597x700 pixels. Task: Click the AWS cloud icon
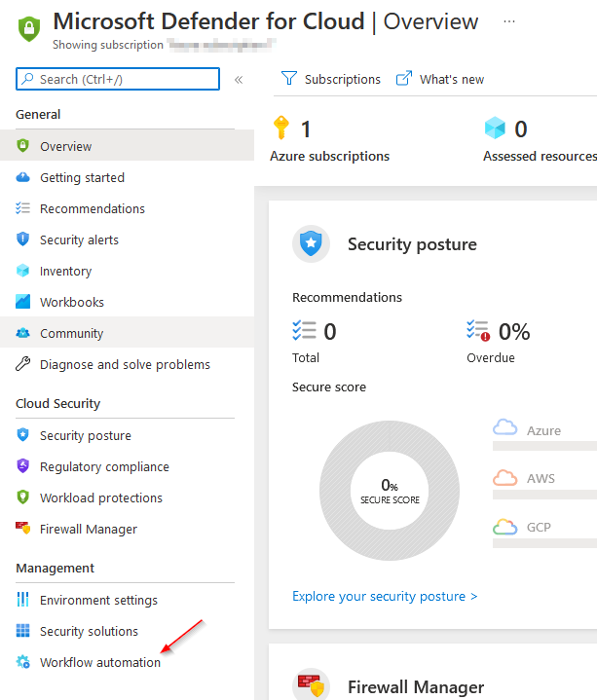pyautogui.click(x=505, y=477)
